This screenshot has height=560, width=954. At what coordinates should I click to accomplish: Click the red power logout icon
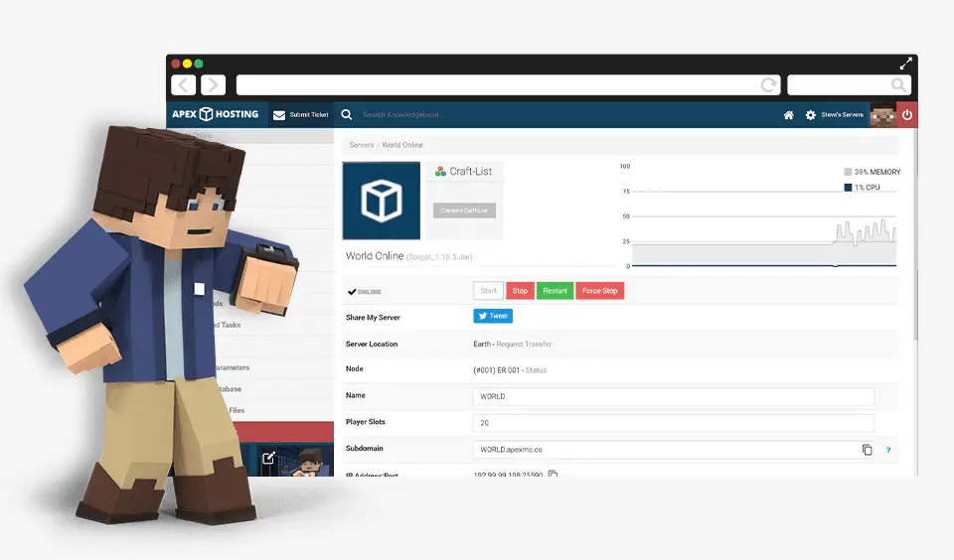907,115
